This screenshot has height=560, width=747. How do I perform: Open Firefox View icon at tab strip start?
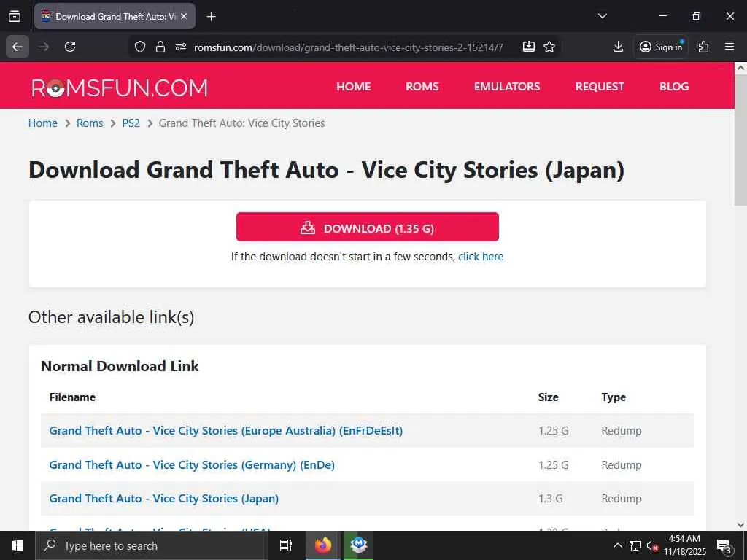tap(15, 16)
